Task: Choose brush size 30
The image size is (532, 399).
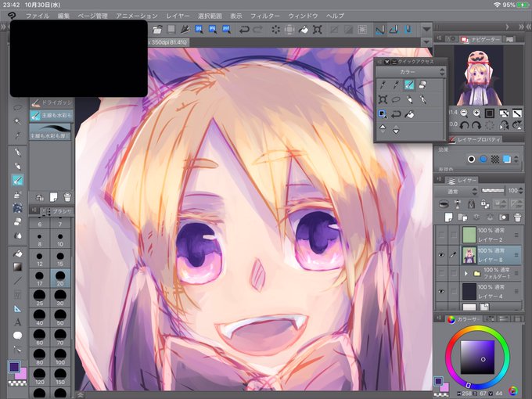Action: [60, 298]
